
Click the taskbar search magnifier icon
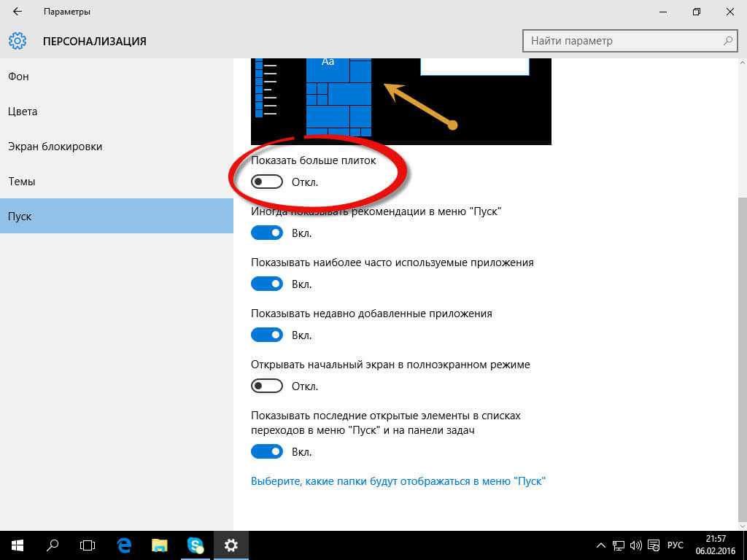click(53, 545)
